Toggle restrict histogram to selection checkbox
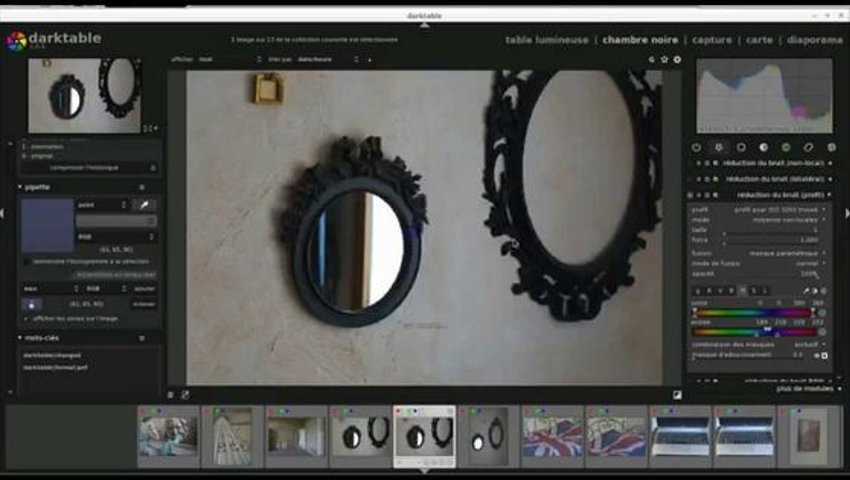Viewport: 850px width, 480px height. coord(27,262)
